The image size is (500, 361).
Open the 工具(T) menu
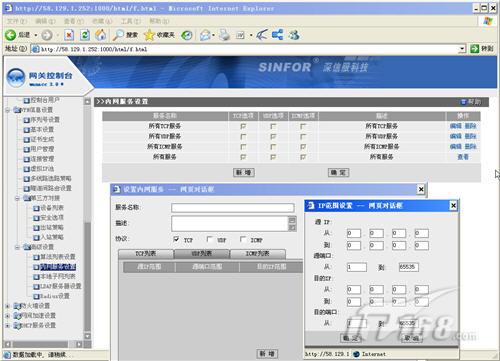coord(131,21)
